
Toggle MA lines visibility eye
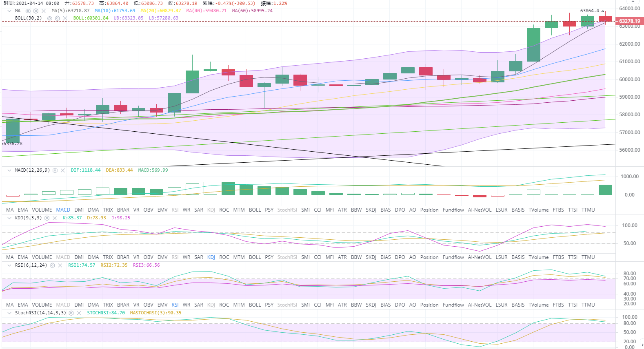click(28, 11)
